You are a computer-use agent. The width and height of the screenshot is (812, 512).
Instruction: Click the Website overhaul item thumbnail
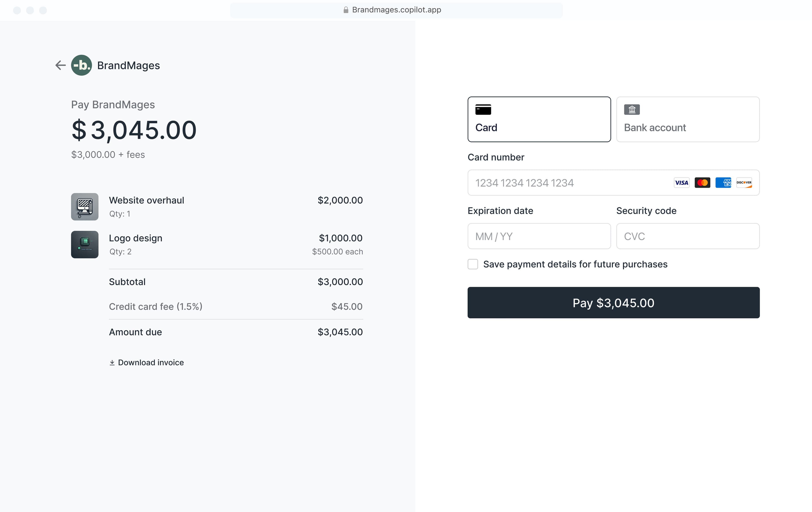pyautogui.click(x=85, y=207)
